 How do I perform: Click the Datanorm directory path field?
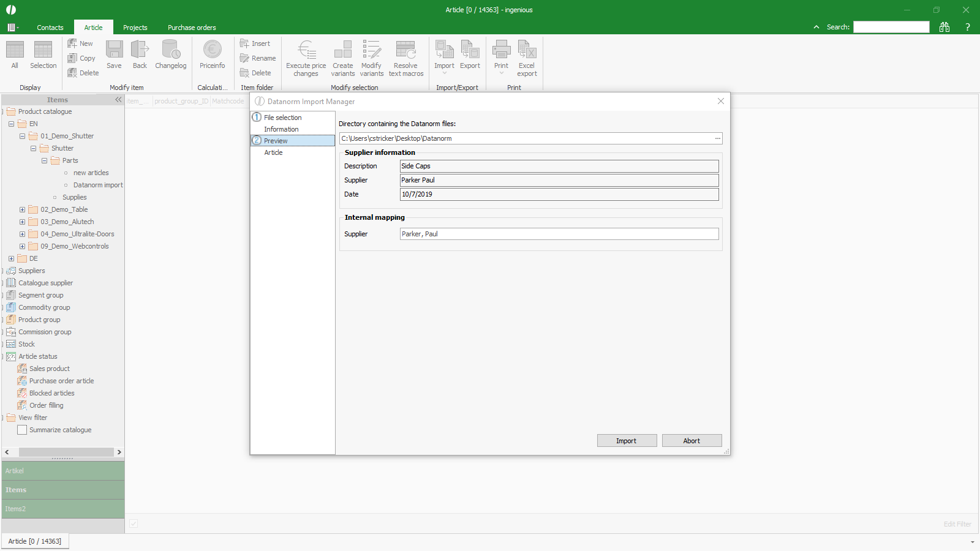point(526,138)
